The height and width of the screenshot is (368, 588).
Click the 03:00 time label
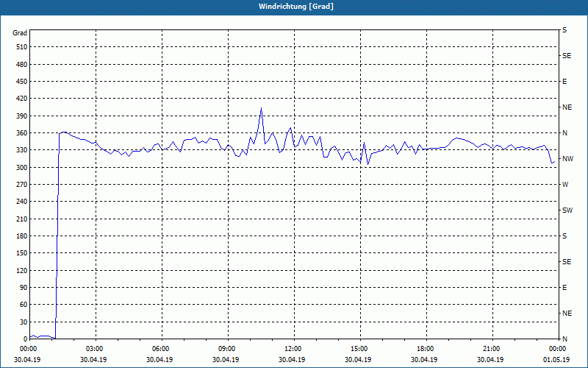click(94, 349)
